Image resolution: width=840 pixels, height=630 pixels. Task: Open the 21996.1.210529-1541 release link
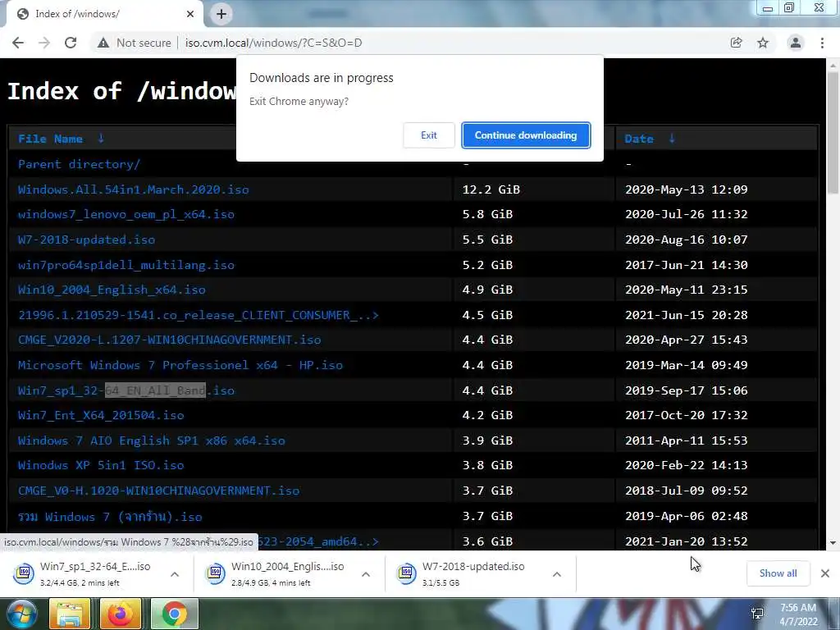pos(199,315)
